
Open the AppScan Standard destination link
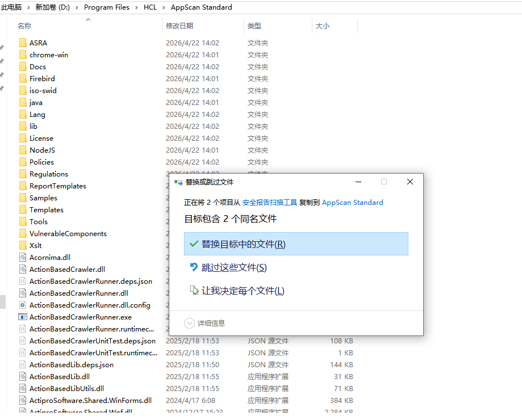point(353,203)
